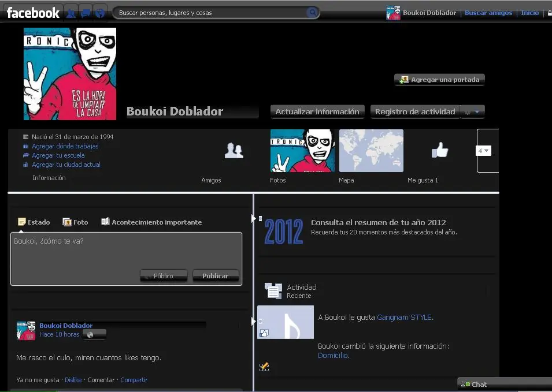This screenshot has width=552, height=392.
Task: Open the Información section label
Action: click(49, 178)
